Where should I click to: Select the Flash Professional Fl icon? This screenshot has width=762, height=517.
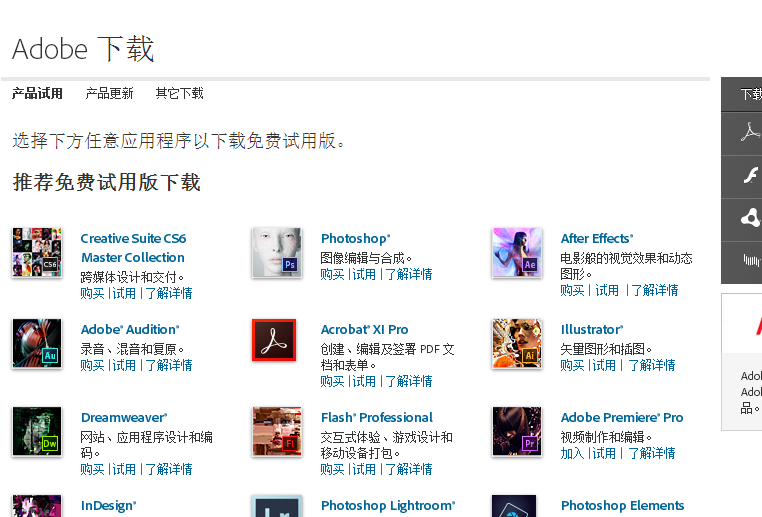click(277, 431)
